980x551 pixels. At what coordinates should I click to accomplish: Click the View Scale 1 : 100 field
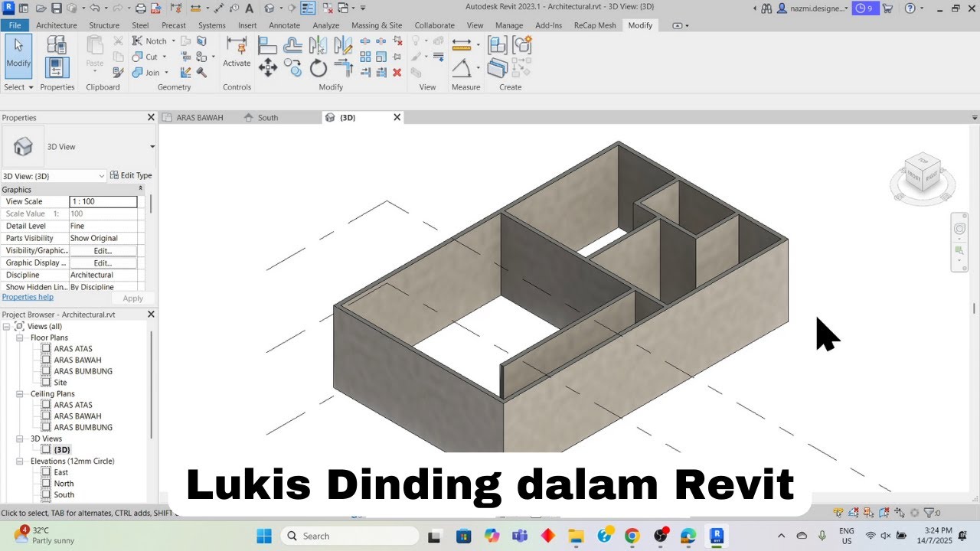(103, 201)
